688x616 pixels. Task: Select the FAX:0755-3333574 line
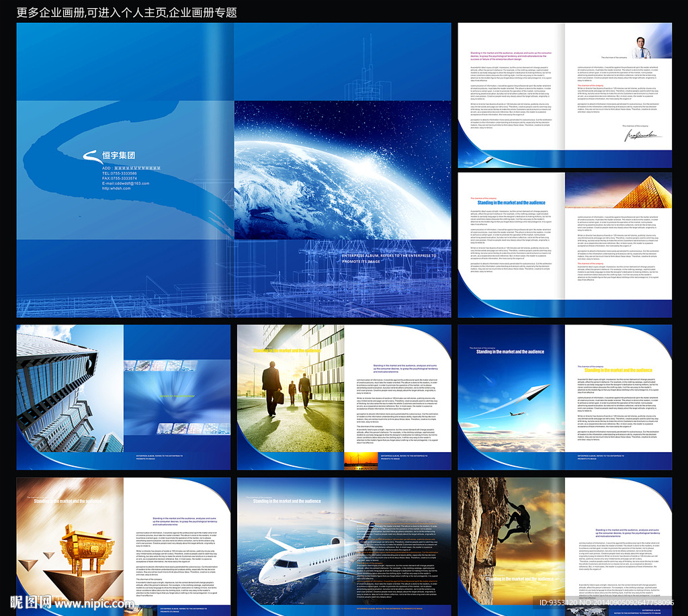coord(120,179)
